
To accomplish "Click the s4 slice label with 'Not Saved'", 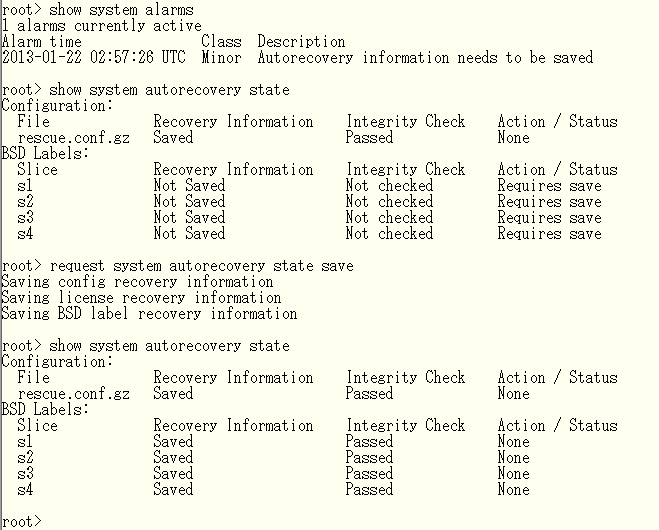I will (25, 233).
